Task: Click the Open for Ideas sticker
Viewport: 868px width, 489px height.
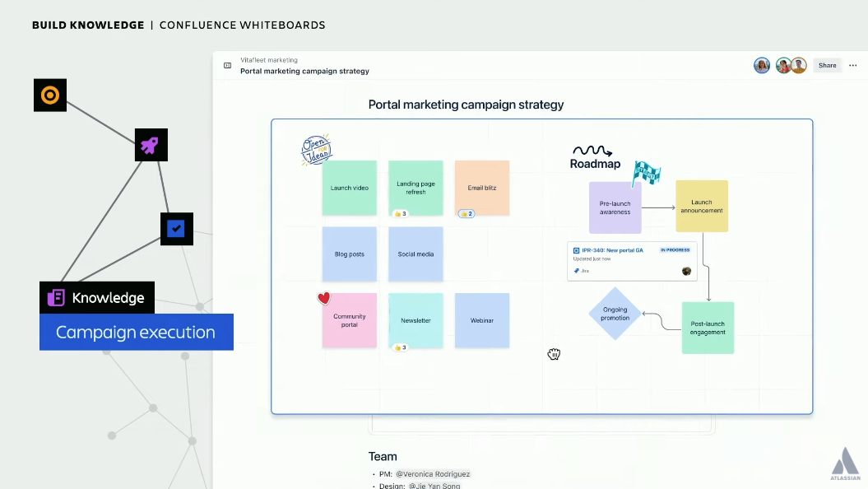Action: (x=316, y=150)
